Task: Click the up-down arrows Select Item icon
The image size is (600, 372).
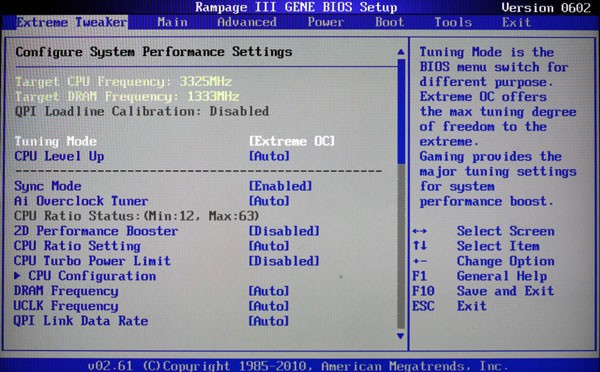Action: click(x=420, y=246)
